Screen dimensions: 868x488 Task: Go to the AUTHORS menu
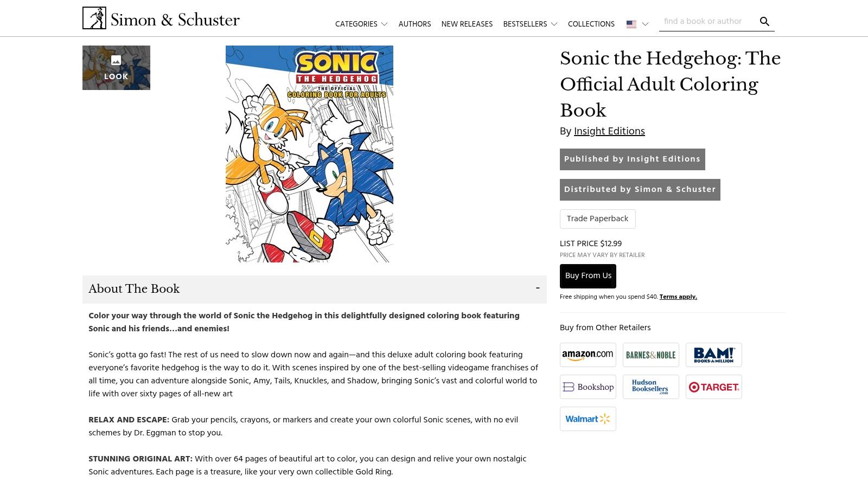point(414,24)
